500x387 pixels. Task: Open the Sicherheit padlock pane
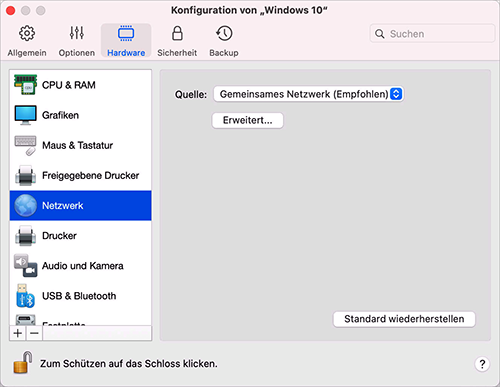[177, 40]
